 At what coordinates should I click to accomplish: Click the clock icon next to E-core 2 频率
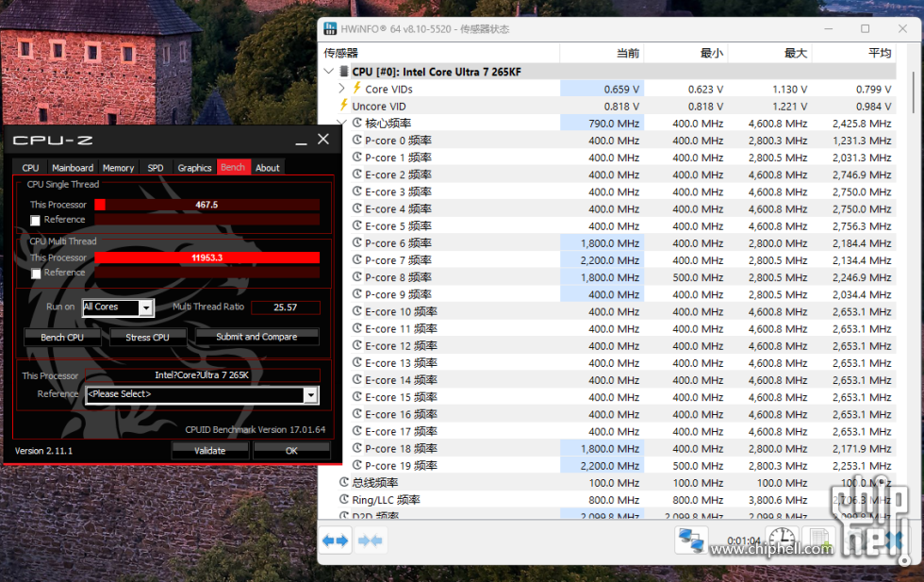coord(357,174)
